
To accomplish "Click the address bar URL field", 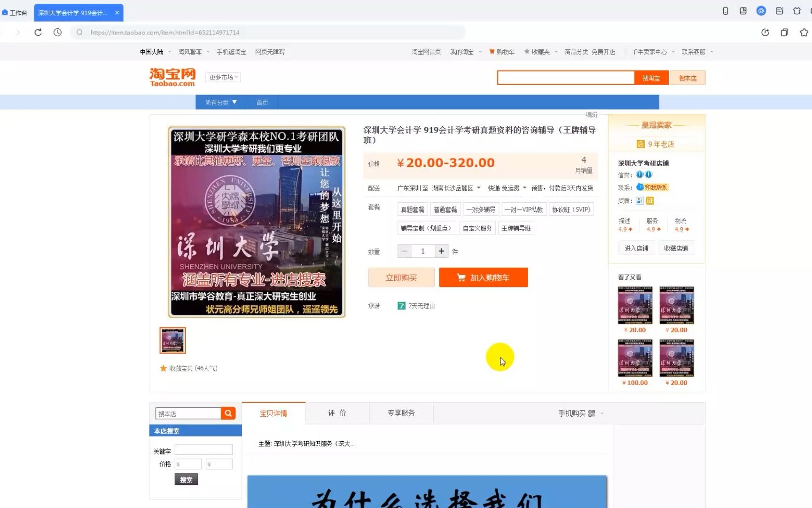I will (x=268, y=32).
